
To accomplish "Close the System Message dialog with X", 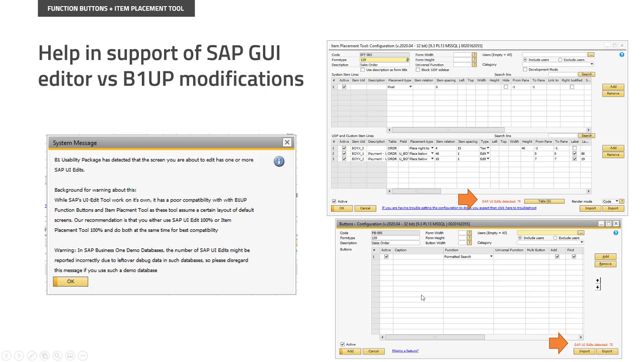I will (x=287, y=142).
